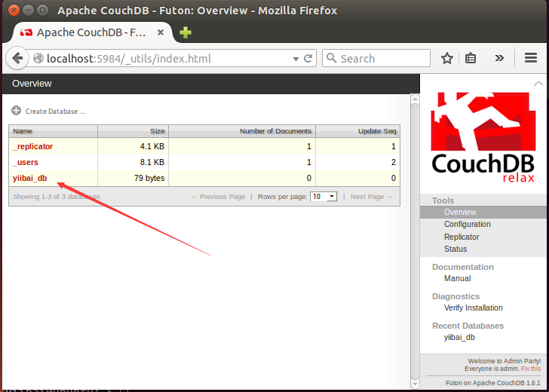Reload the page using the refresh icon

pyautogui.click(x=308, y=59)
